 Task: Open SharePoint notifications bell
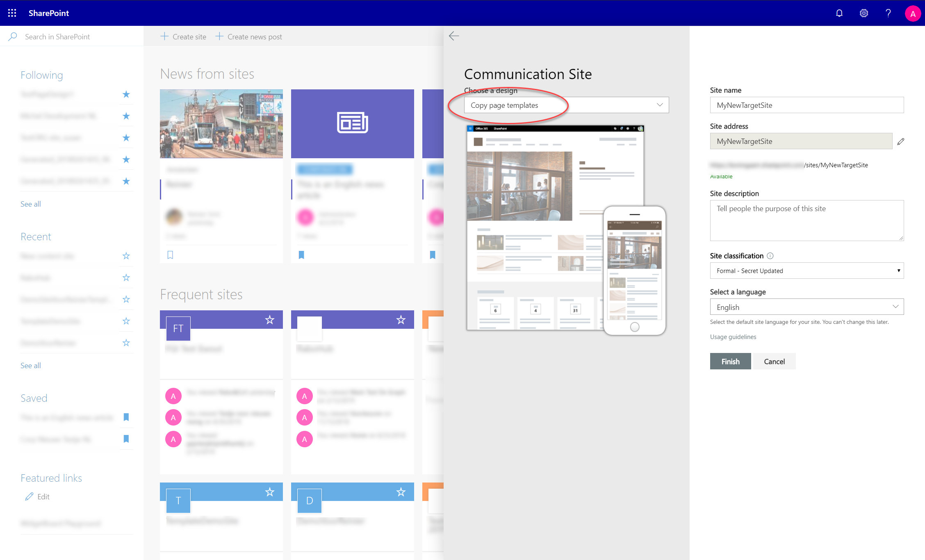839,13
